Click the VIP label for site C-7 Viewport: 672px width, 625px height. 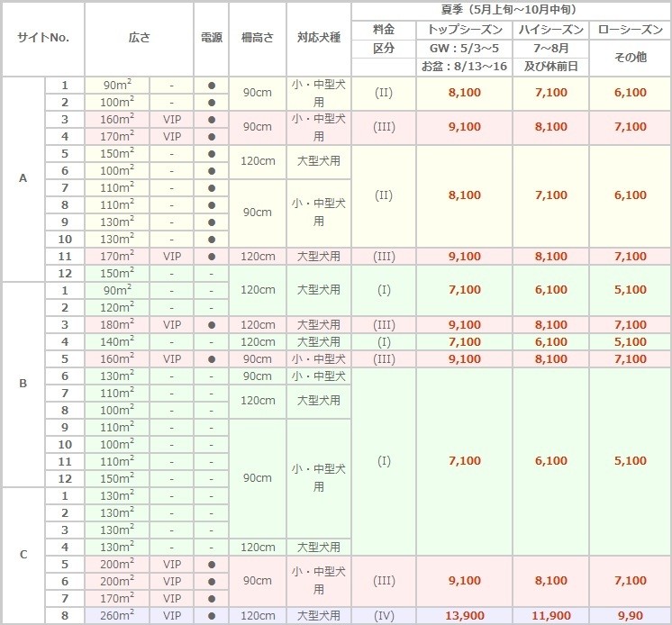click(172, 599)
